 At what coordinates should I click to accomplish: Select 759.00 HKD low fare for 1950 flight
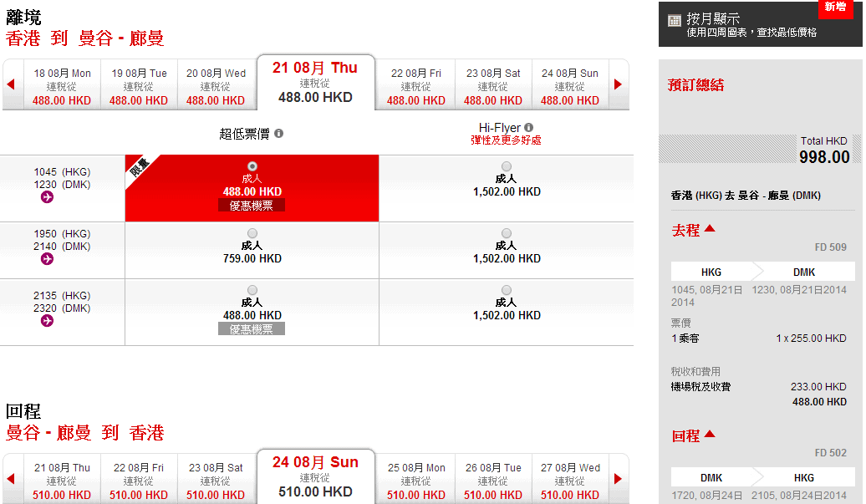click(x=252, y=233)
